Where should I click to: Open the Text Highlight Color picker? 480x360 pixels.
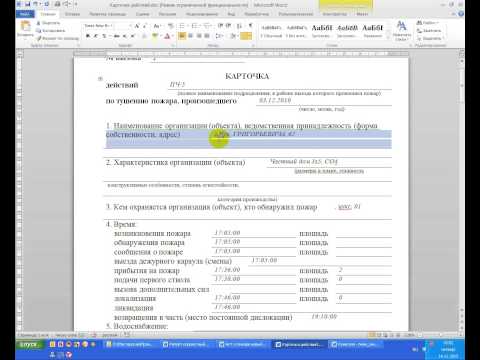pos(155,36)
